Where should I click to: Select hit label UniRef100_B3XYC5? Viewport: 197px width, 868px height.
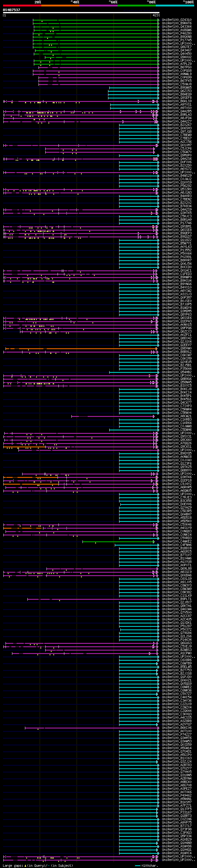pos(176,386)
